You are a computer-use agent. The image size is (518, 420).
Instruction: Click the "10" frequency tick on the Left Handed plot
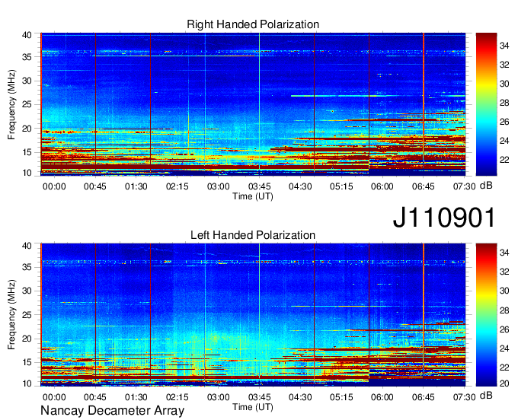pos(27,383)
